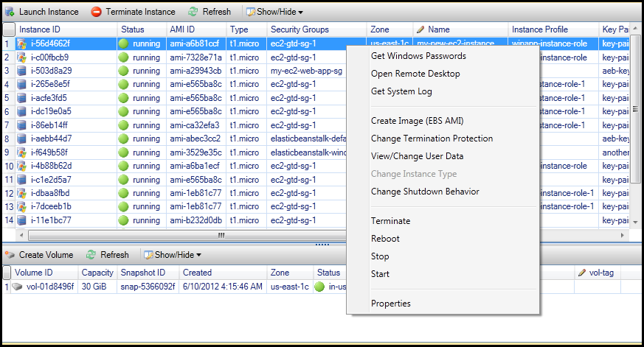
Task: Open the top Show/Hide dropdown
Action: 274,12
